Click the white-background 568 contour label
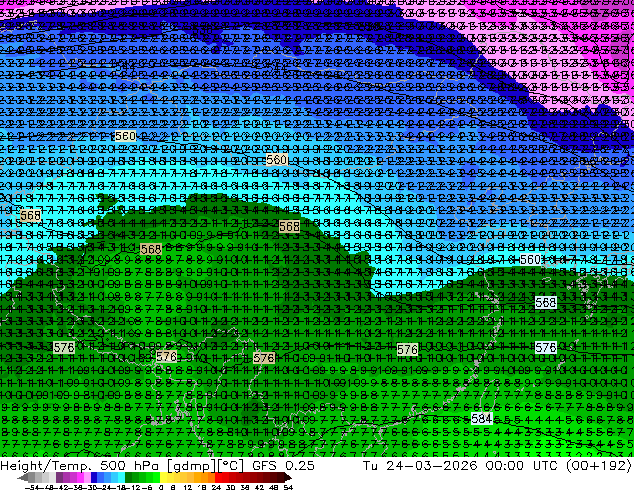Image resolution: width=634 pixels, height=490 pixels. click(x=545, y=302)
